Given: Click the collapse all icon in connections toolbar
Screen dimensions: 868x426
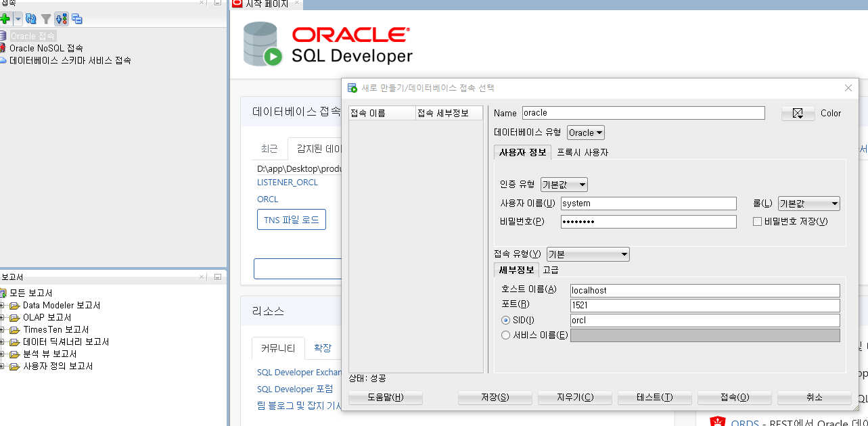Looking at the screenshot, I should coord(76,19).
